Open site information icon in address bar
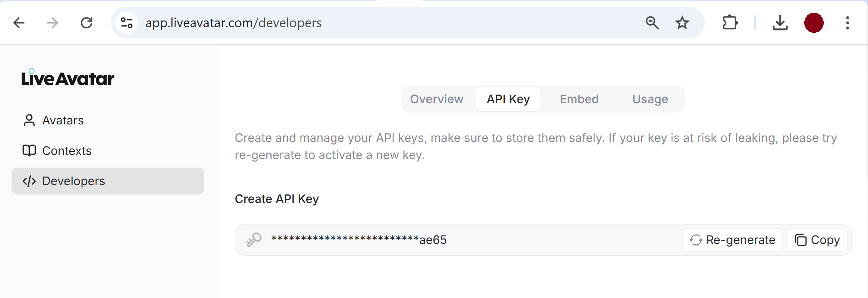 pos(127,23)
